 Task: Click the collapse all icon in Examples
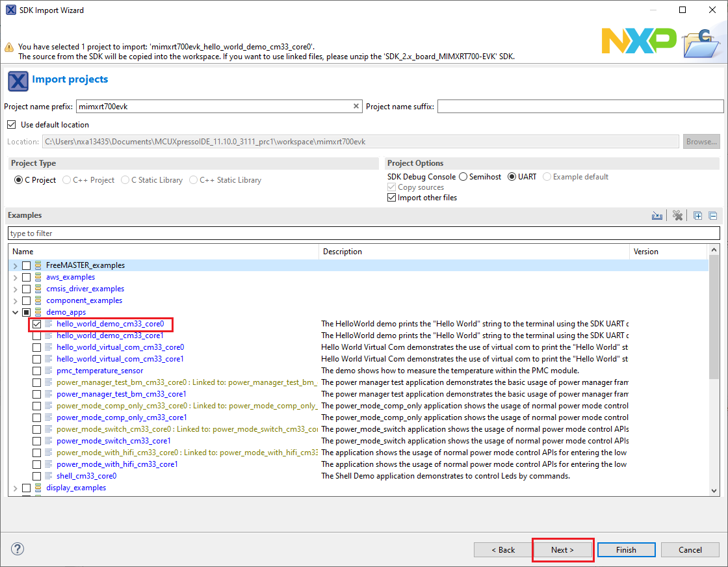tap(712, 216)
